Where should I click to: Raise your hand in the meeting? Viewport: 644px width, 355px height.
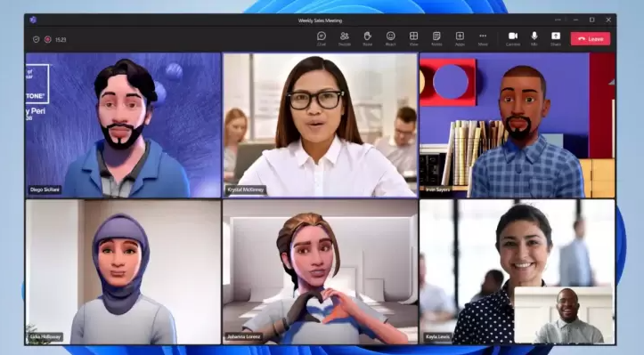[x=367, y=39]
